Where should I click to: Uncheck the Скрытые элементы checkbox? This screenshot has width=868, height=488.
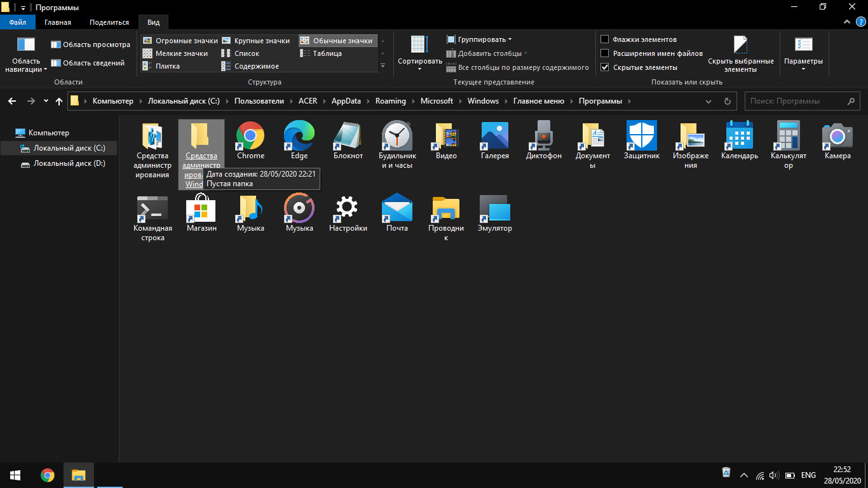click(x=605, y=67)
